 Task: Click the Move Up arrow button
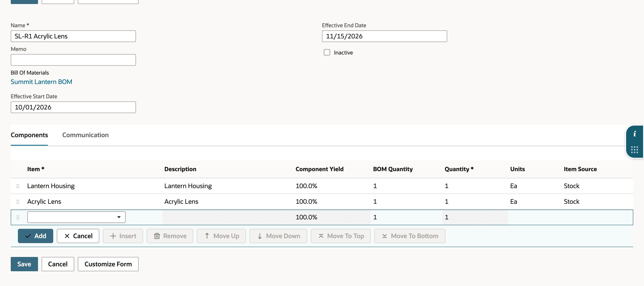click(221, 236)
